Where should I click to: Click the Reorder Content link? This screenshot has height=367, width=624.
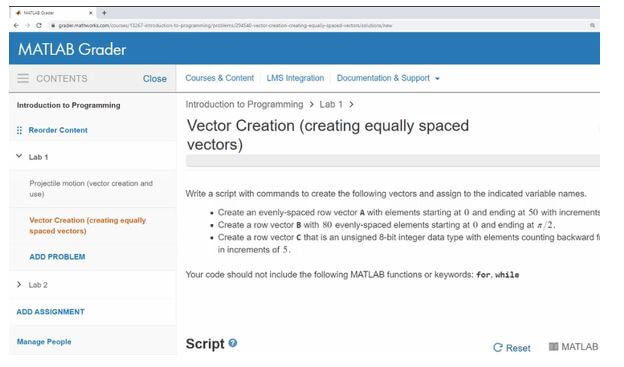[x=58, y=130]
